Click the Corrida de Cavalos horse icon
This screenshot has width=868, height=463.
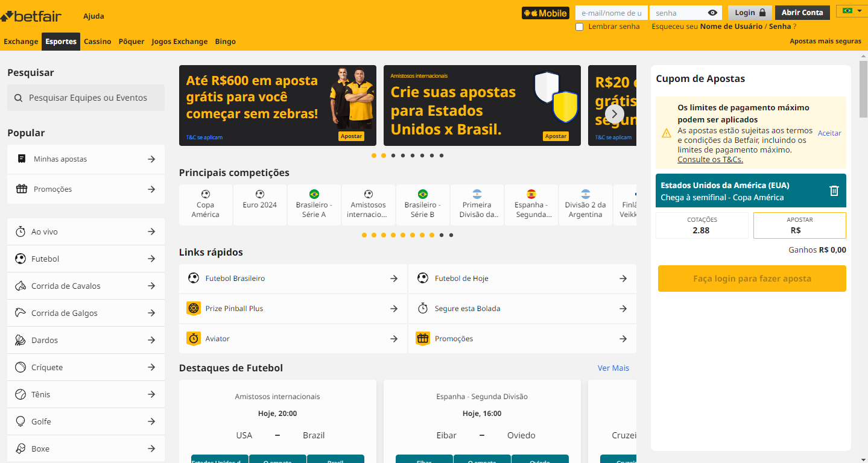point(21,286)
